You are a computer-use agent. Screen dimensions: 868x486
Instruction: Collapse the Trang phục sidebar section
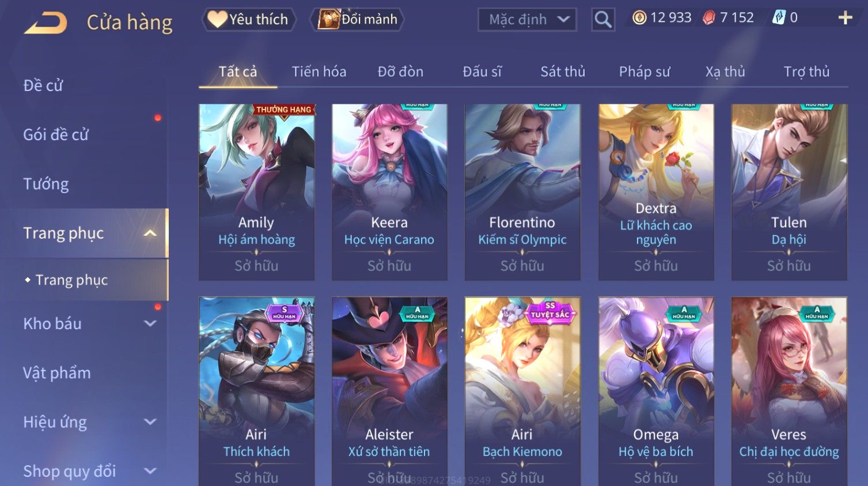tap(150, 233)
